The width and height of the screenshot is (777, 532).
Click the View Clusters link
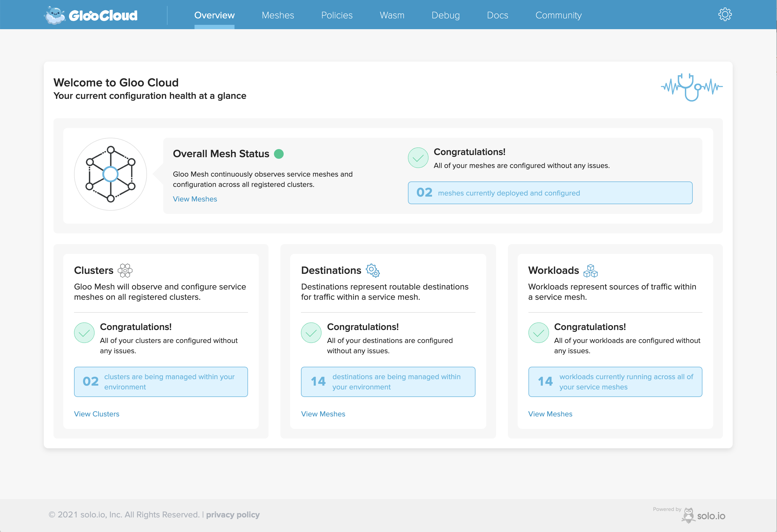(97, 414)
